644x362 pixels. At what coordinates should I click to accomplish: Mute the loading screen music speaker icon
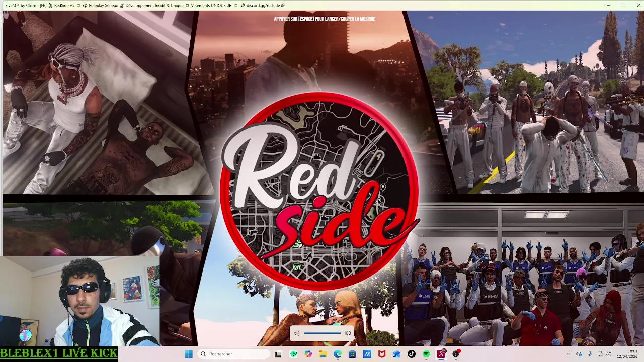297,333
